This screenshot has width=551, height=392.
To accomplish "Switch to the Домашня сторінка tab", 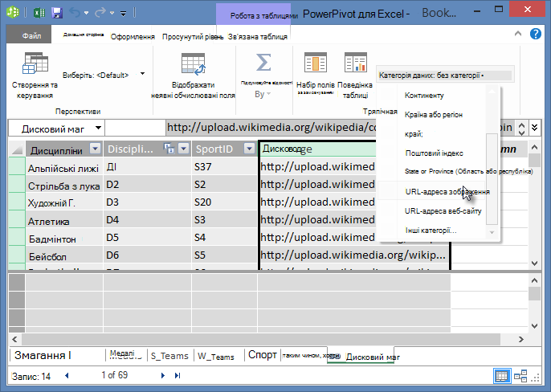I will pos(84,35).
